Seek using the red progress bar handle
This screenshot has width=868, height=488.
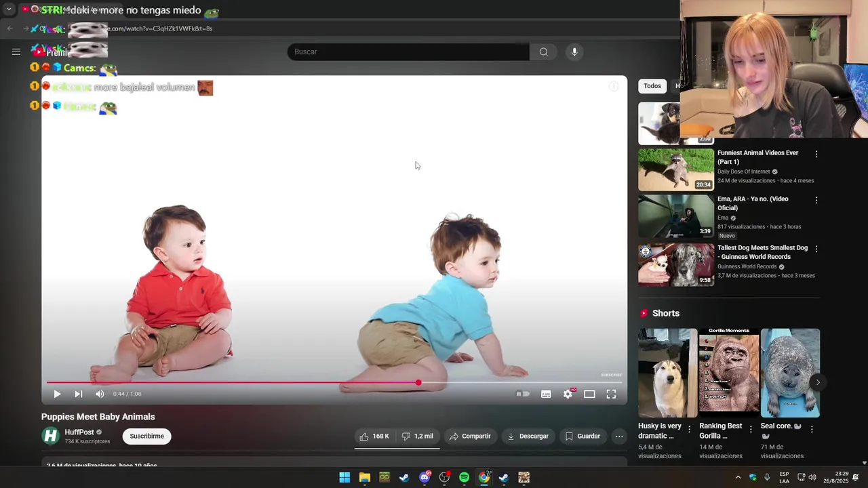tap(418, 383)
